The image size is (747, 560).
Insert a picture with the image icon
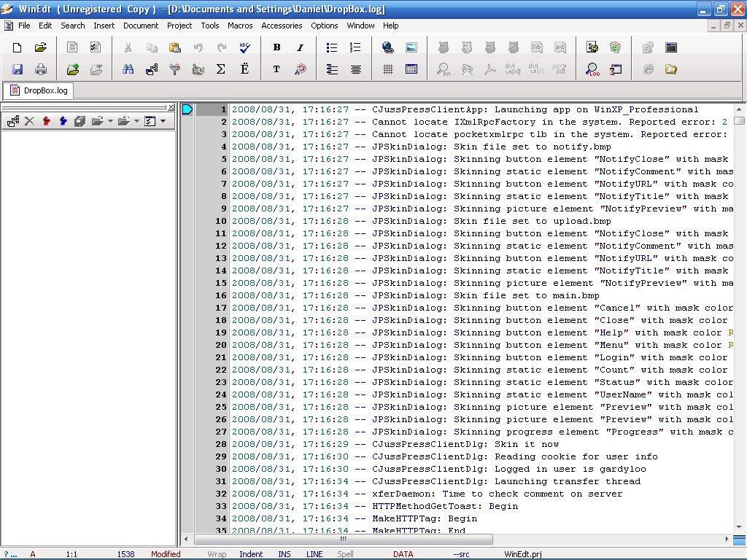[411, 47]
